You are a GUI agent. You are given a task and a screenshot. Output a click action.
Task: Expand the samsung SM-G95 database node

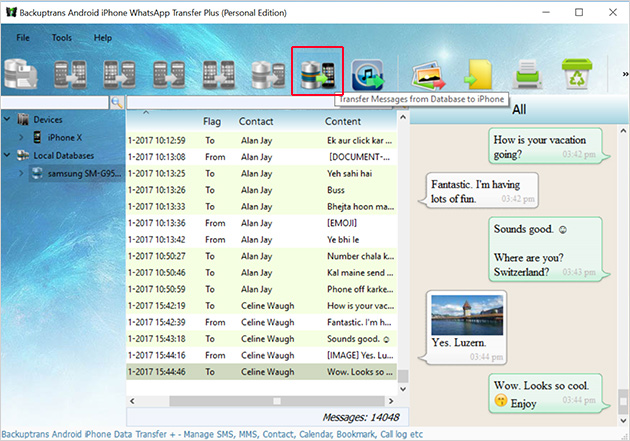(x=21, y=174)
